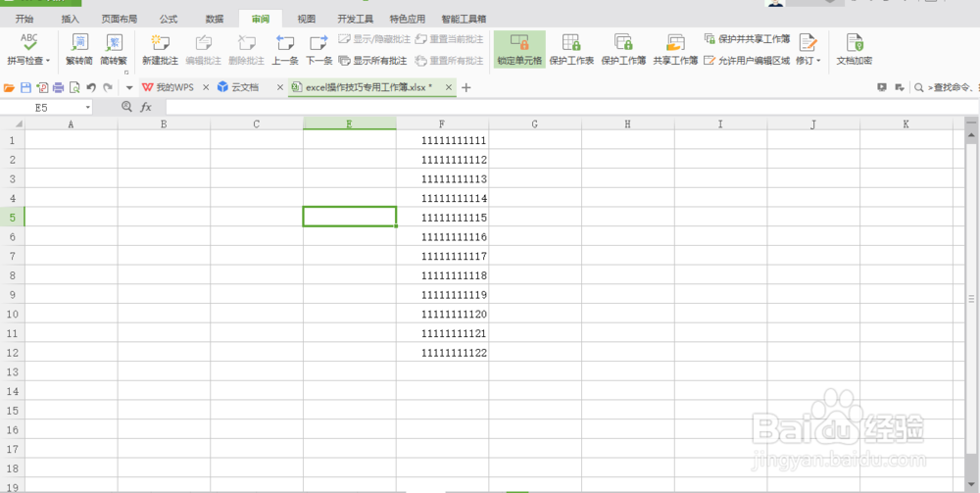
Task: Click 共享工作簿 share workbook
Action: [675, 49]
